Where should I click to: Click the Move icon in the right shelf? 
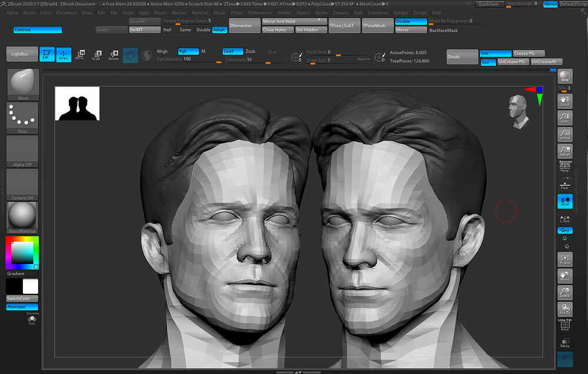(x=564, y=276)
